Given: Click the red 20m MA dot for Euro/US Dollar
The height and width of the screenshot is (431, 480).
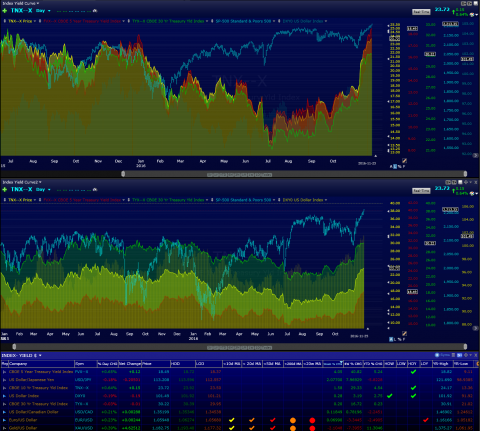Looking at the screenshot, I should (x=312, y=420).
